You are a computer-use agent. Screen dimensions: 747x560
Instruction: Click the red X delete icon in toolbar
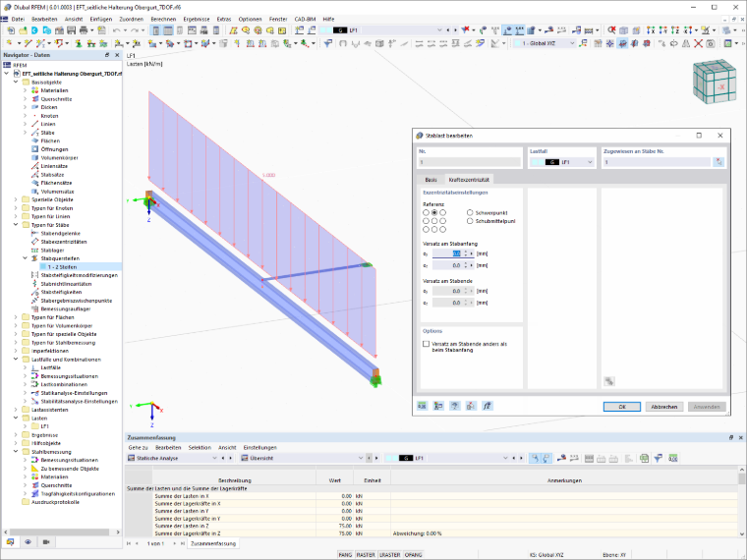click(x=698, y=43)
